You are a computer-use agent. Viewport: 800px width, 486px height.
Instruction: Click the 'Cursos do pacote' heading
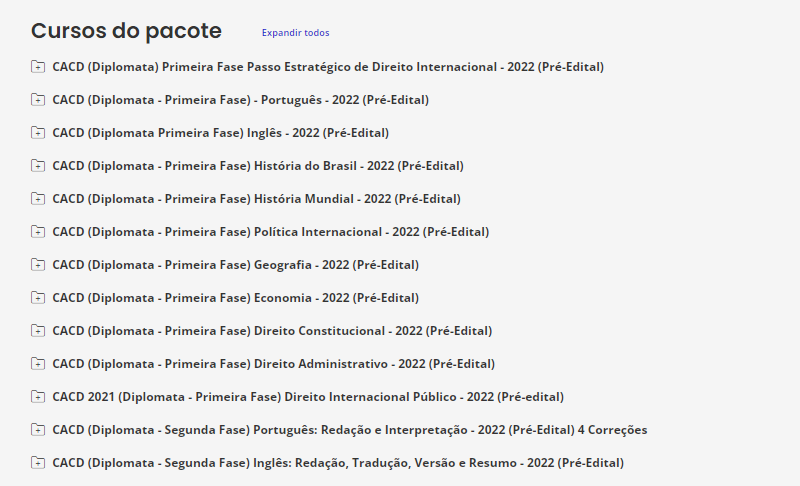pos(126,31)
